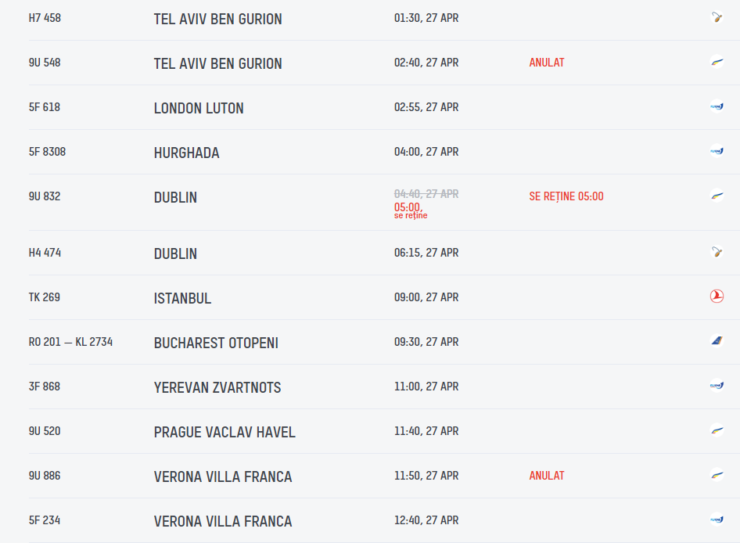Click the ANULAT label for Verona flight 9U 886

point(547,476)
